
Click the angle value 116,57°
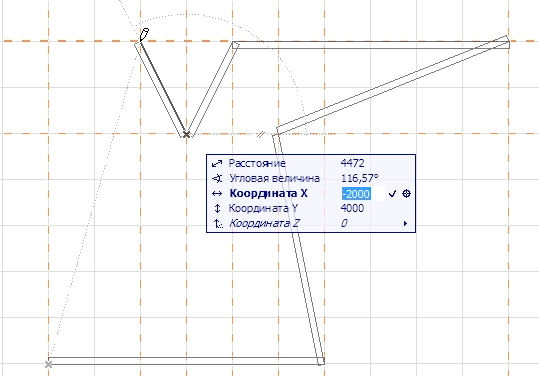(x=360, y=178)
